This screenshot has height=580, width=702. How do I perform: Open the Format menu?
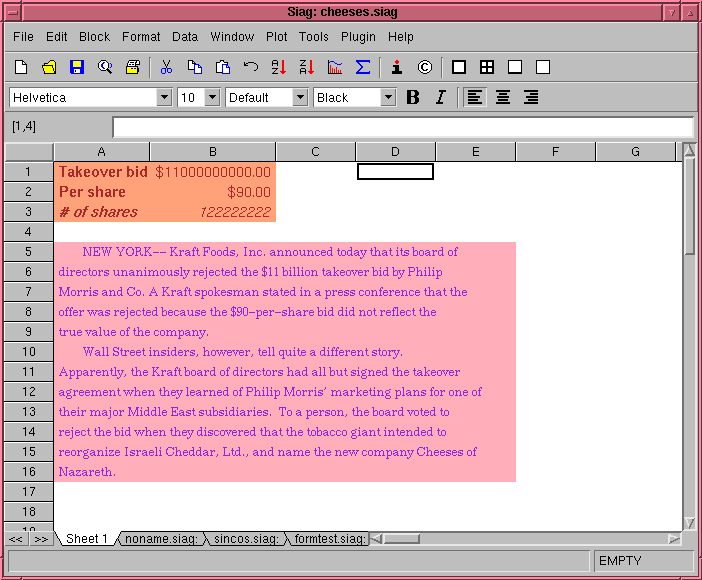pos(141,37)
